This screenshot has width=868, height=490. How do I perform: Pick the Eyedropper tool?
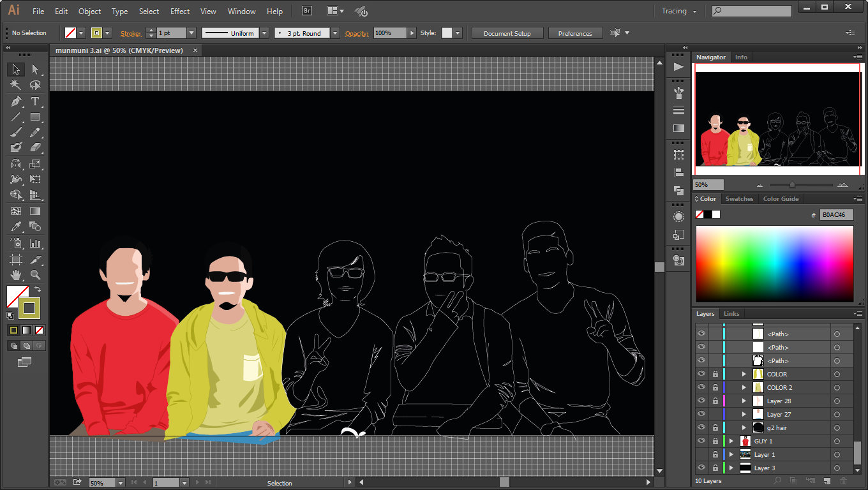tap(16, 226)
